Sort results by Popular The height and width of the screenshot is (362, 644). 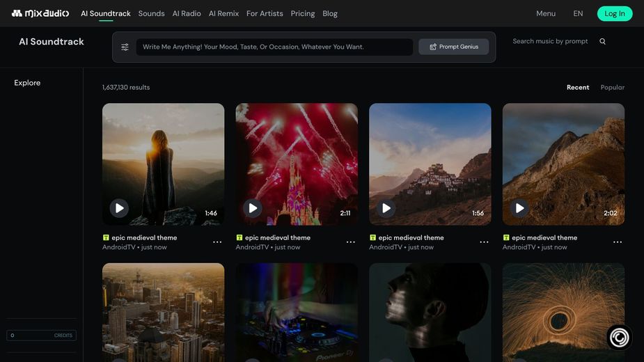click(612, 88)
